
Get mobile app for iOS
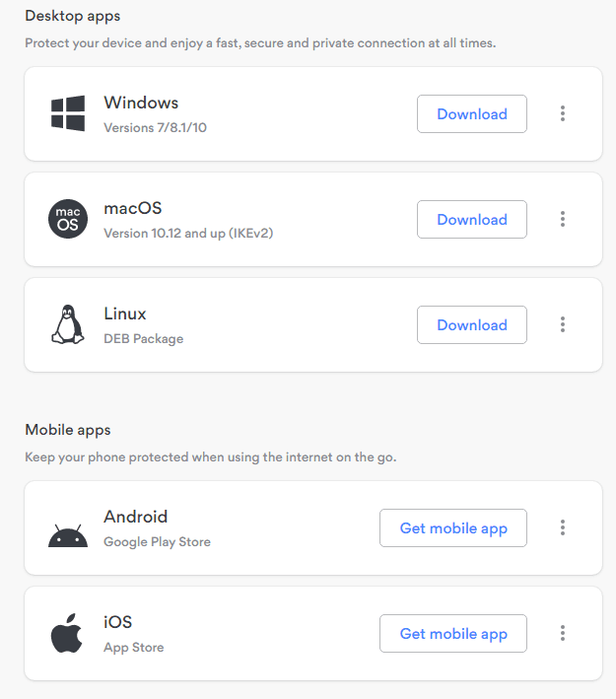(x=452, y=634)
